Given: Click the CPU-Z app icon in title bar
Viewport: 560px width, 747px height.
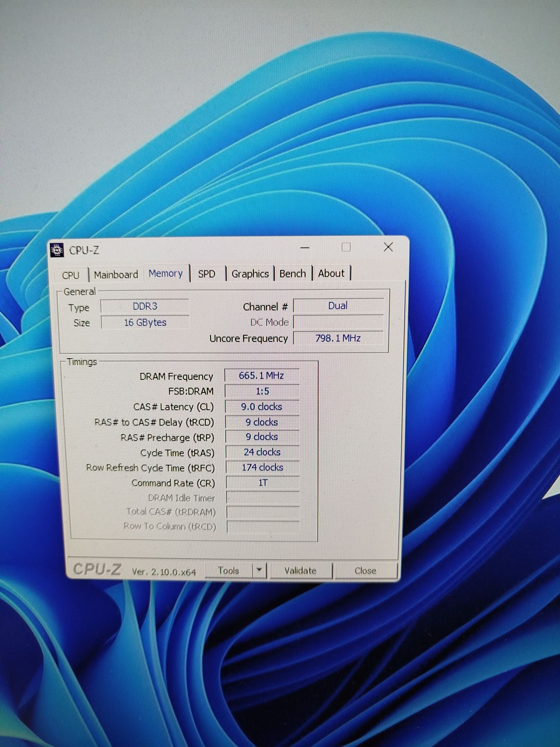Looking at the screenshot, I should (x=57, y=250).
